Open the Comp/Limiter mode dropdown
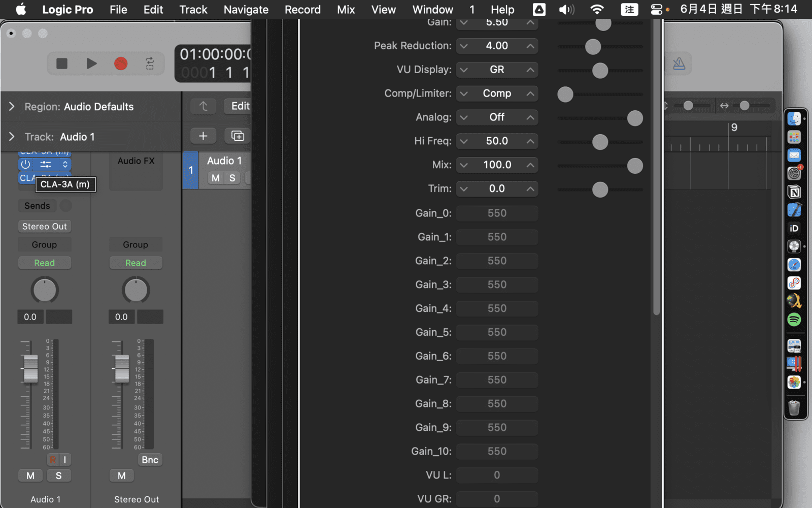812x508 pixels. tap(497, 93)
